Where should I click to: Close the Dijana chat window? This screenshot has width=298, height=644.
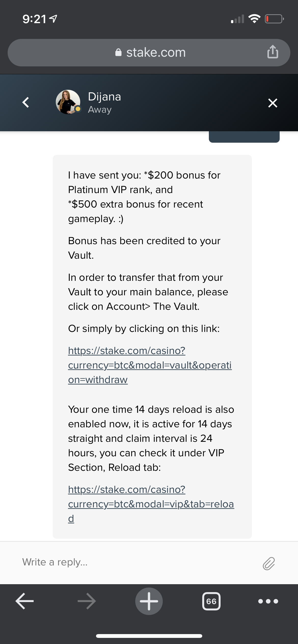(273, 103)
